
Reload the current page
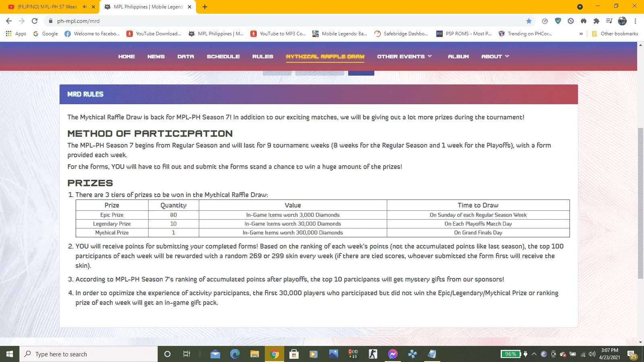click(x=35, y=21)
